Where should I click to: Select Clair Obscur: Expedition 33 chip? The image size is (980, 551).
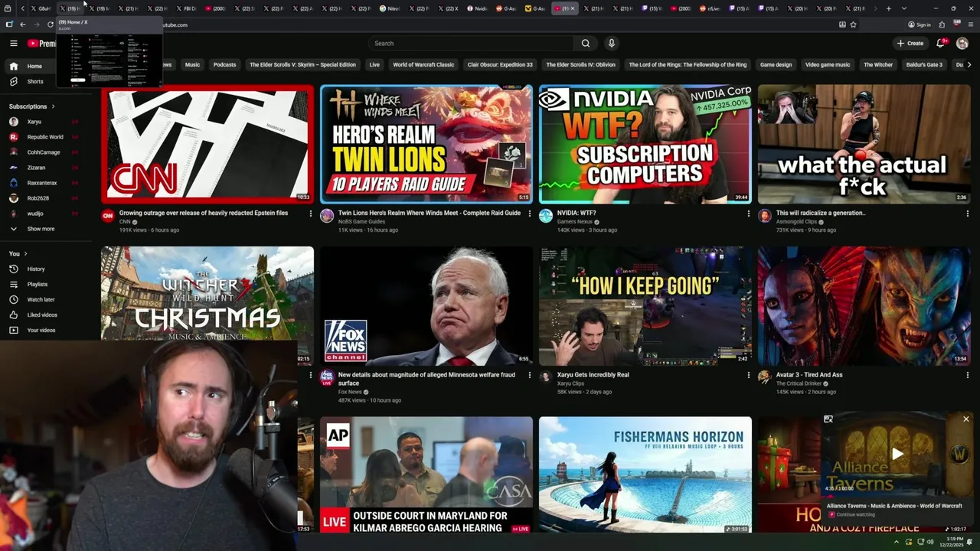click(x=500, y=65)
